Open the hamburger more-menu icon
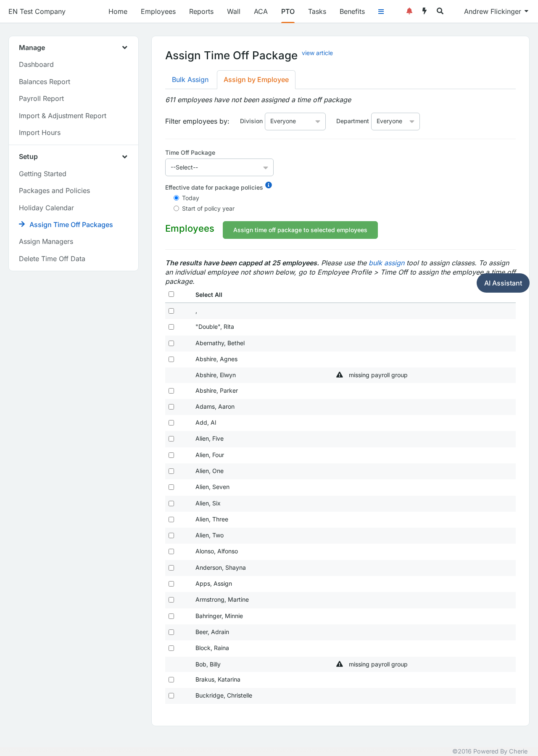This screenshot has height=756, width=538. point(381,12)
